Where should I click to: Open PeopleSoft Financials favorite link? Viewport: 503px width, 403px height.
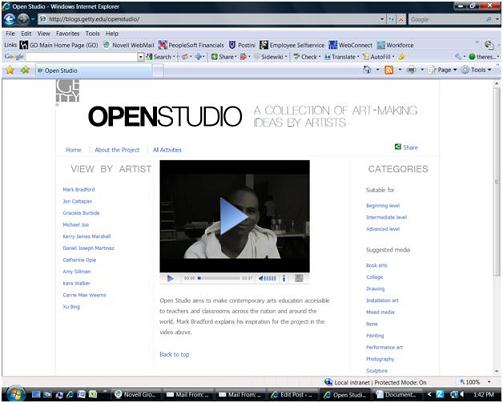click(191, 45)
